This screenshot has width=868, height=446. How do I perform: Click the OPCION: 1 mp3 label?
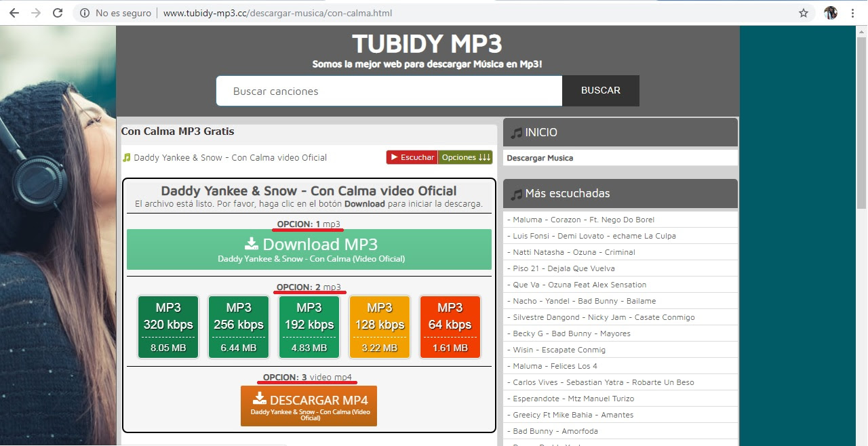coord(309,224)
